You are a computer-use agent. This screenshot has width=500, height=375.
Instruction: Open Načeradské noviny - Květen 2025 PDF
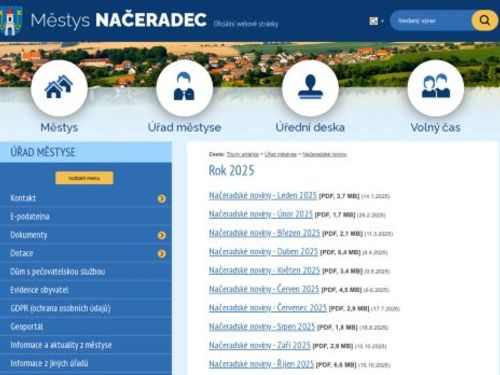pos(264,270)
